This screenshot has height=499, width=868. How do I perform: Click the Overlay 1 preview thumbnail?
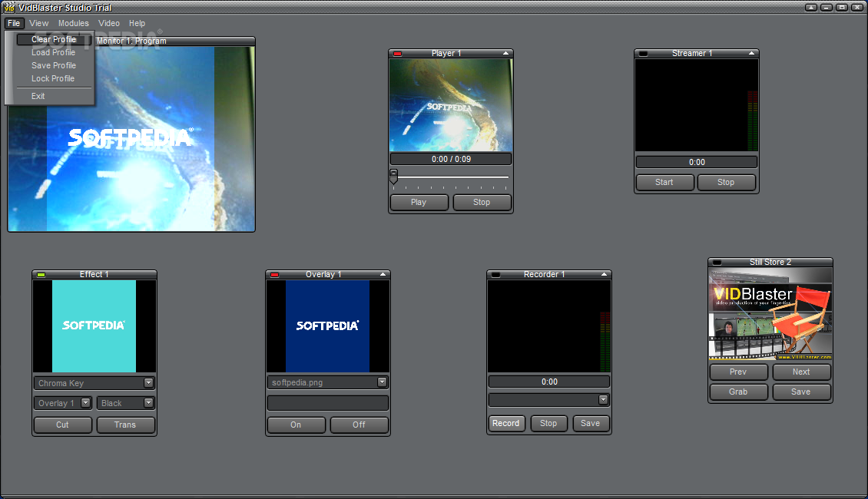point(328,326)
